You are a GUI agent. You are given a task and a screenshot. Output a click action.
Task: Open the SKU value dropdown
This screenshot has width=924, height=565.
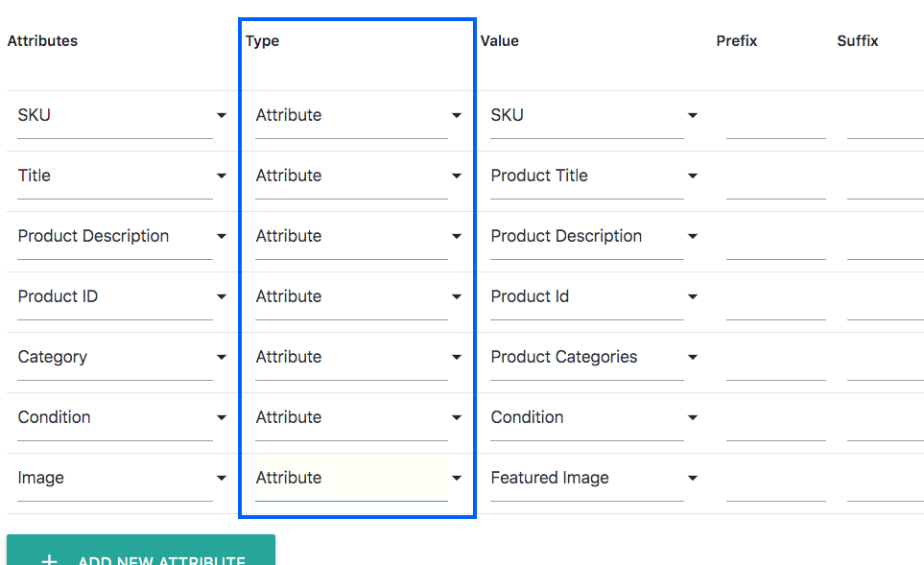[x=594, y=115]
